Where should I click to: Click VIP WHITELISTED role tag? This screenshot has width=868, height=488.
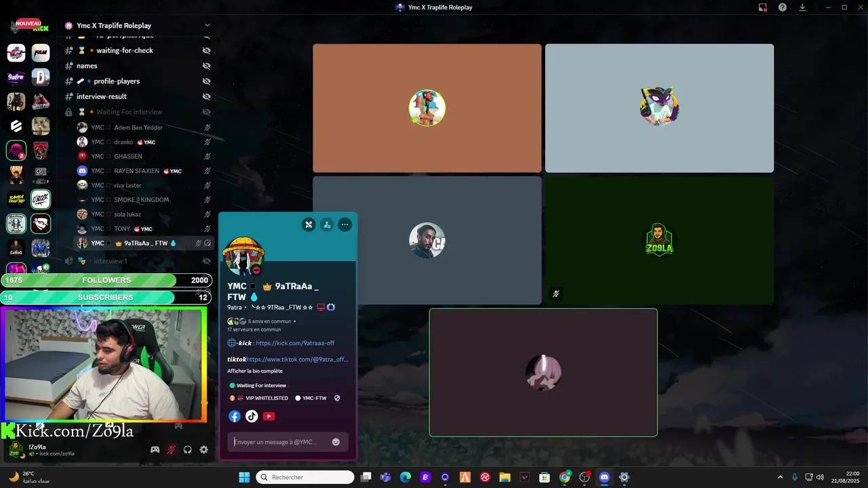click(x=259, y=399)
